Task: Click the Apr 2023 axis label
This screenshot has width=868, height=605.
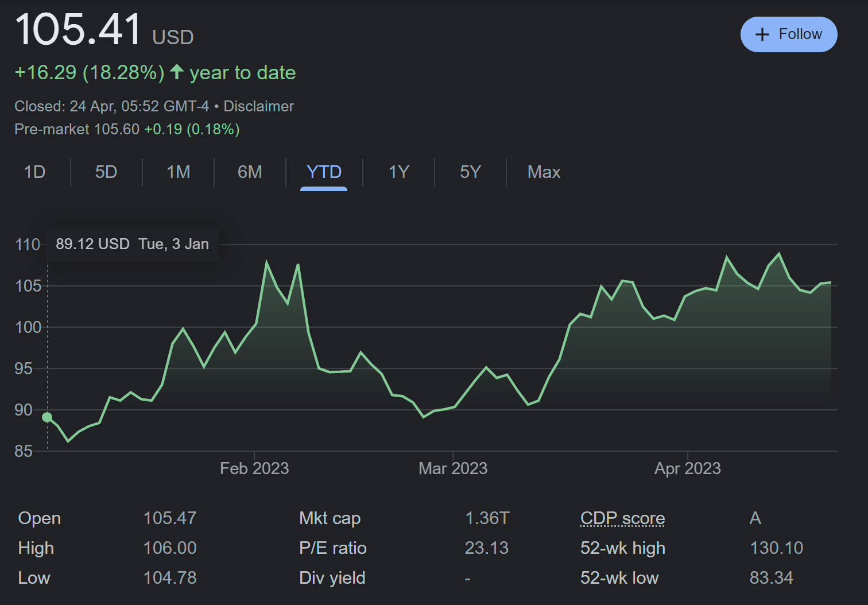Action: pyautogui.click(x=687, y=468)
